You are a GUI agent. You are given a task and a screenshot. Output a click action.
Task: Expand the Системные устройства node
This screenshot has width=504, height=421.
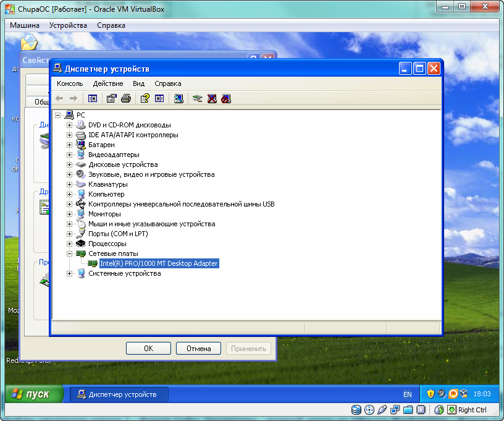click(69, 274)
